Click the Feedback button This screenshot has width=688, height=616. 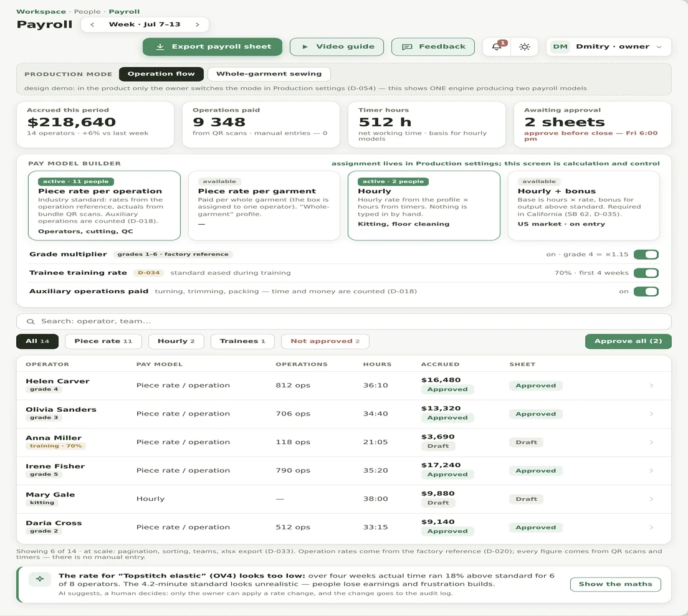(432, 47)
